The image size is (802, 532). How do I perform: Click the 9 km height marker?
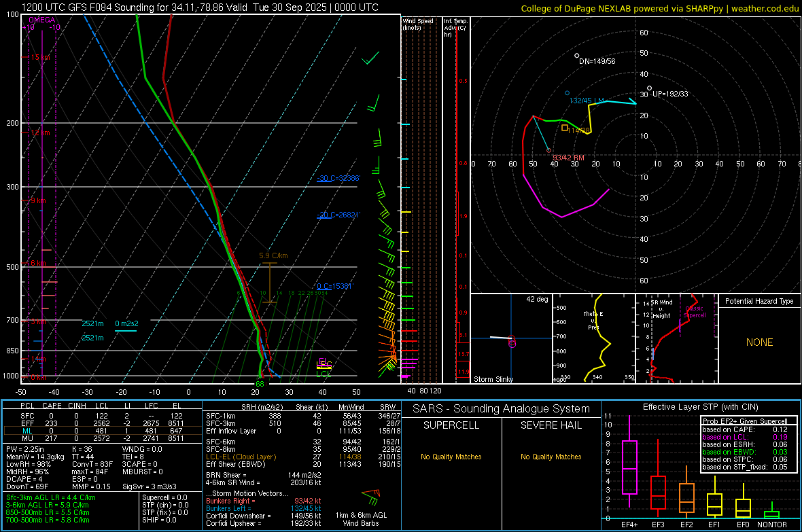38,200
